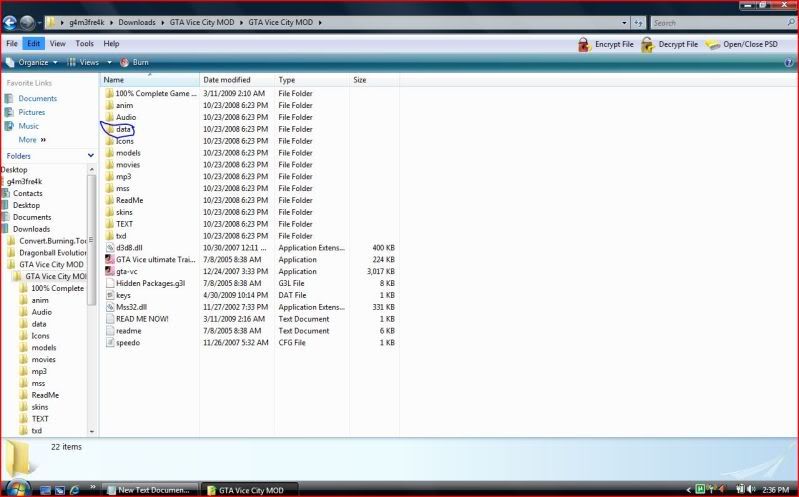799x497 pixels.
Task: Select the readme text document
Action: 123,331
